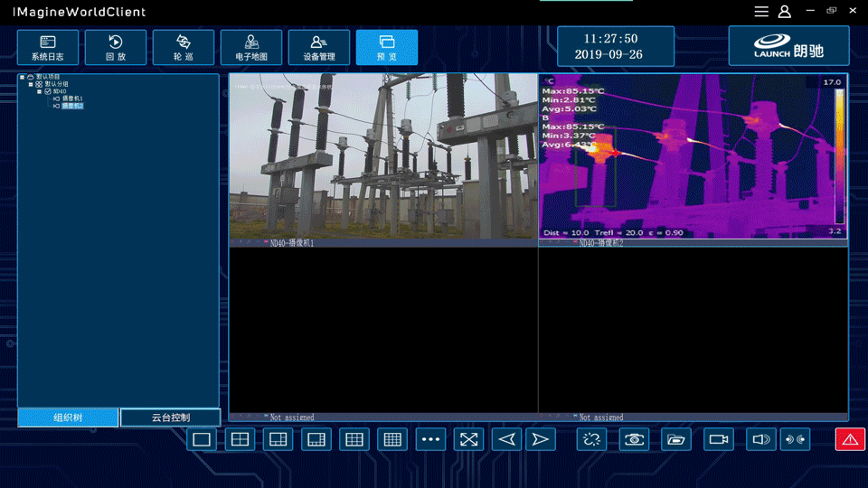Take a snapshot with the camera icon
The height and width of the screenshot is (488, 868).
pyautogui.click(x=634, y=439)
